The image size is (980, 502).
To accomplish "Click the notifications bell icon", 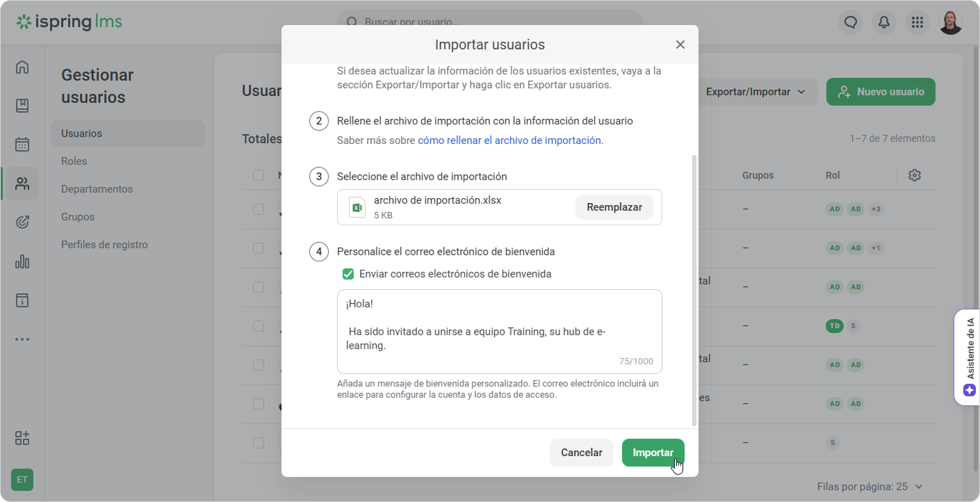I will pos(884,22).
